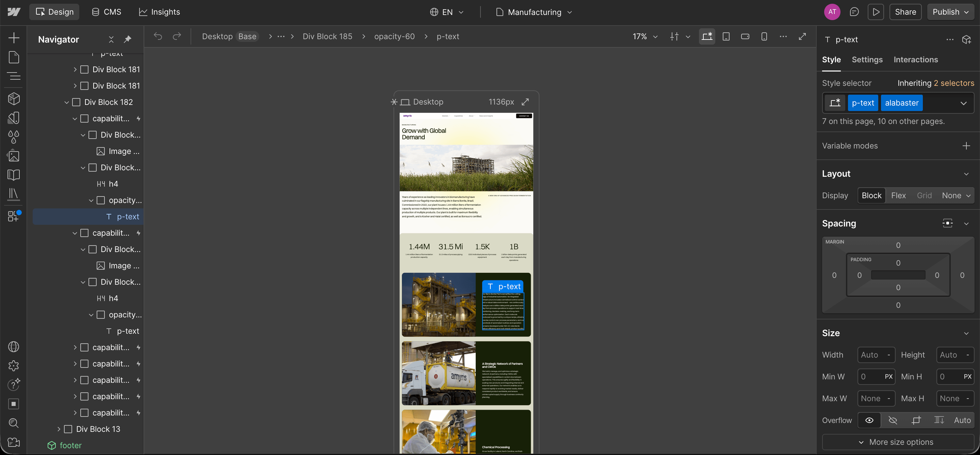The image size is (980, 455).
Task: Open the open-book panel in left sidebar
Action: click(14, 175)
